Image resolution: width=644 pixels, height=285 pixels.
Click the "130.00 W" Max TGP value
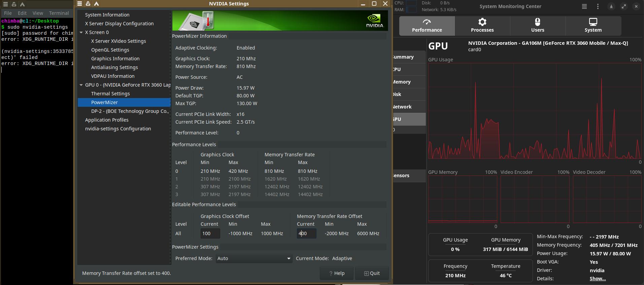tap(247, 103)
